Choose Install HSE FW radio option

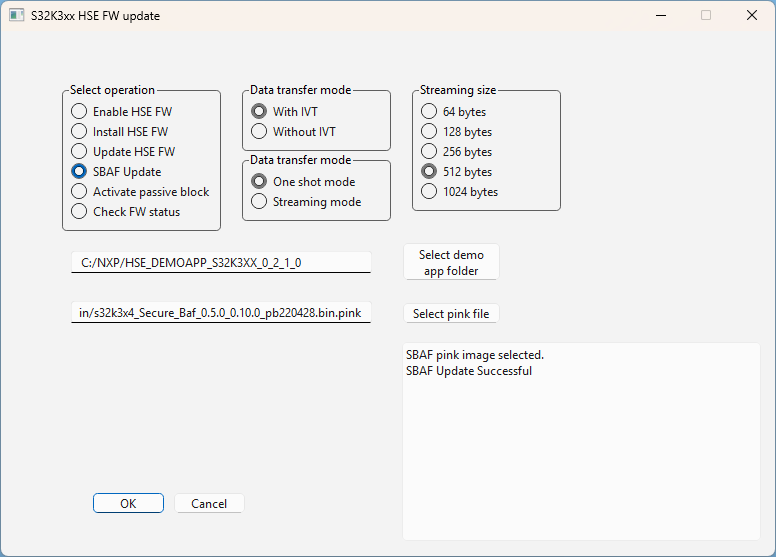click(80, 132)
